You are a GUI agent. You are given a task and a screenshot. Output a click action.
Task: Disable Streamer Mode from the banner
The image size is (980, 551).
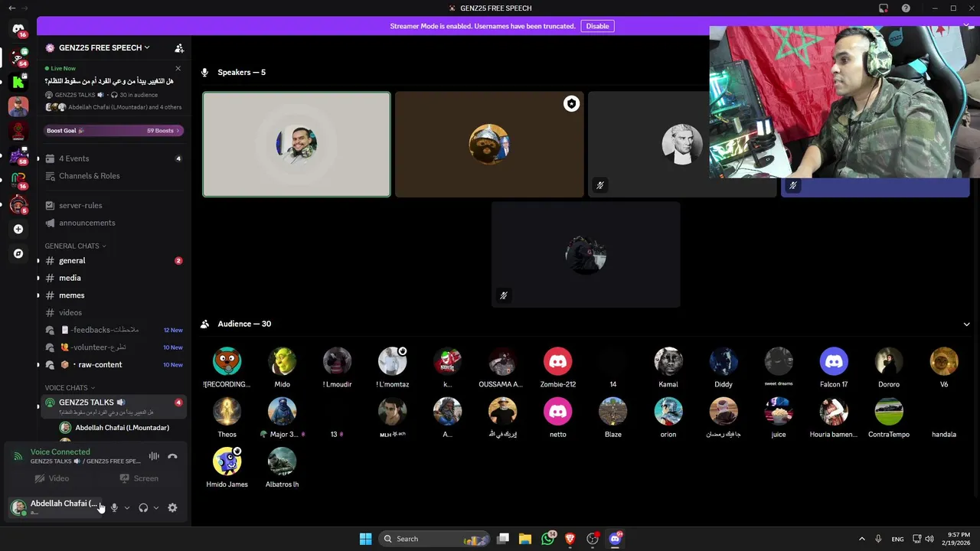597,26
